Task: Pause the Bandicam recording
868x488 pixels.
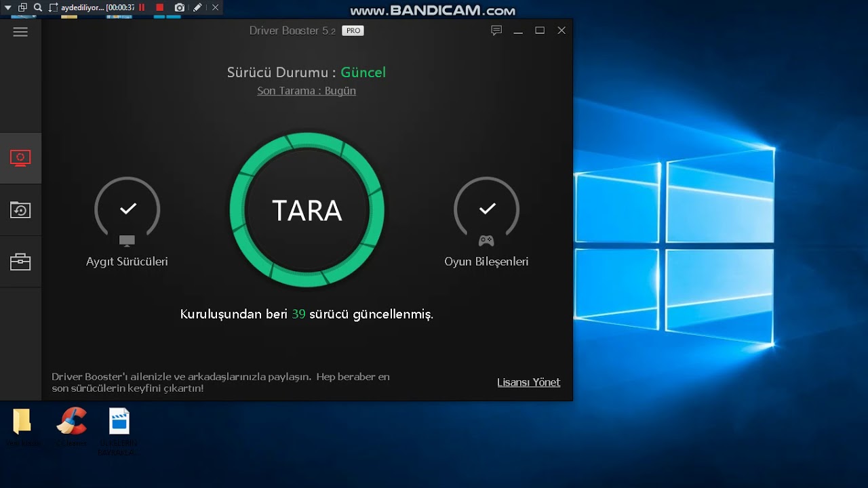Action: click(x=142, y=7)
